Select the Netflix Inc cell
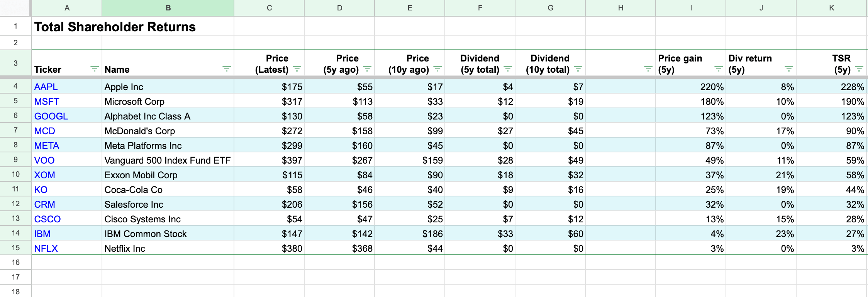This screenshot has height=297, width=868. click(x=168, y=248)
